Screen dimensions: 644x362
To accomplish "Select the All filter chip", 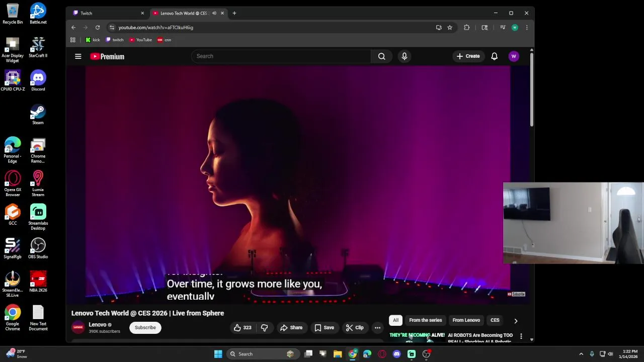I will (395, 320).
